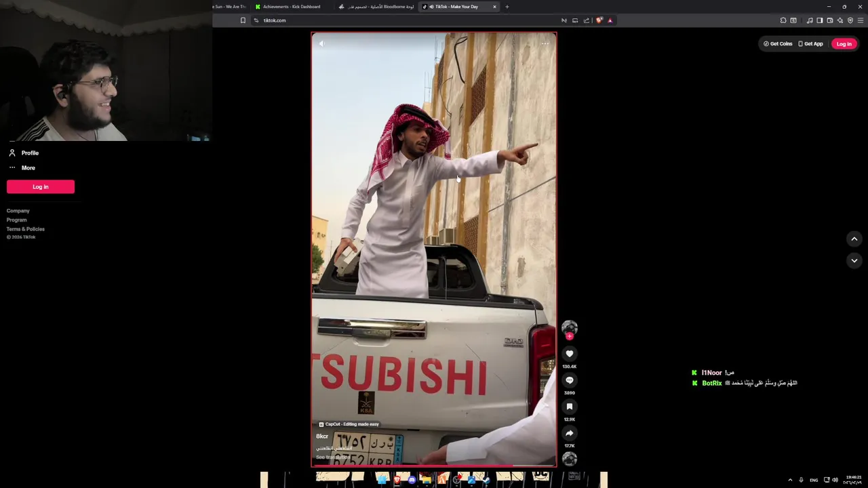Share the video using the arrow icon
The width and height of the screenshot is (868, 488).
tap(570, 433)
